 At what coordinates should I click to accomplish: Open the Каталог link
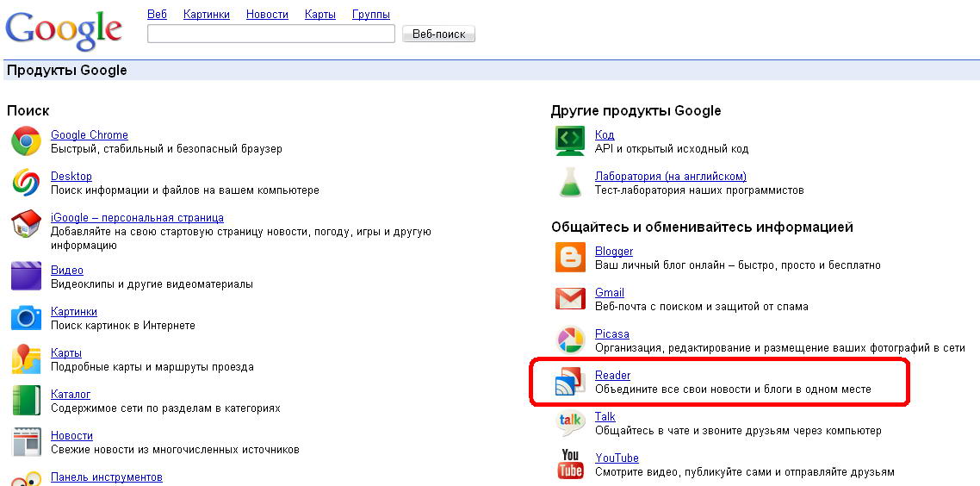pyautogui.click(x=71, y=394)
